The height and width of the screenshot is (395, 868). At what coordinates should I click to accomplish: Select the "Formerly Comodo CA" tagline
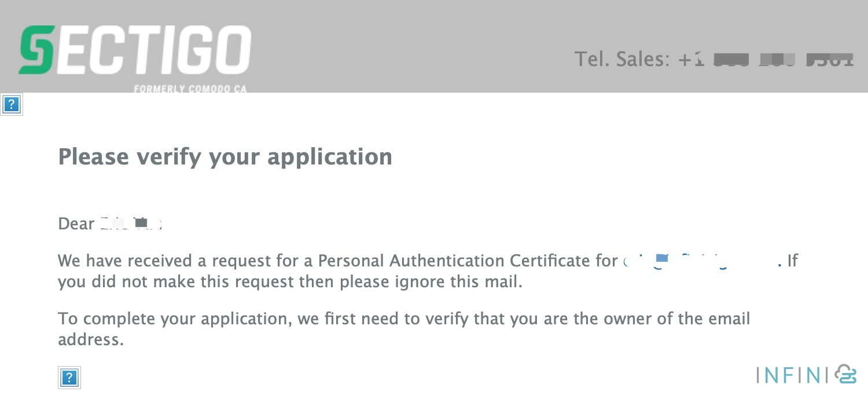[190, 89]
